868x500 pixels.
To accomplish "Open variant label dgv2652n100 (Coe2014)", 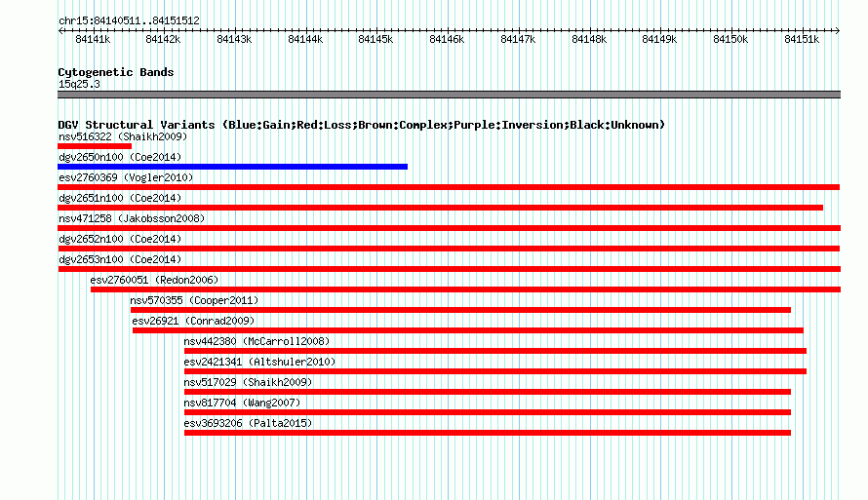I will click(120, 239).
